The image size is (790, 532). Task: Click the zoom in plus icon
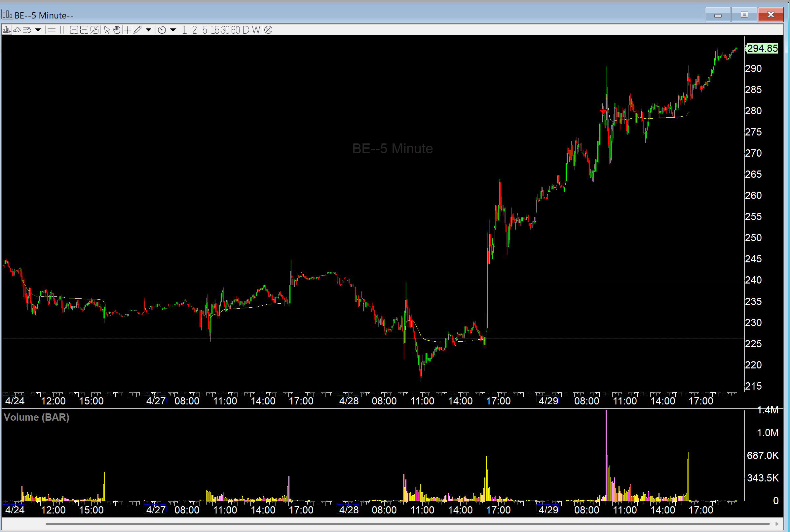[x=74, y=30]
